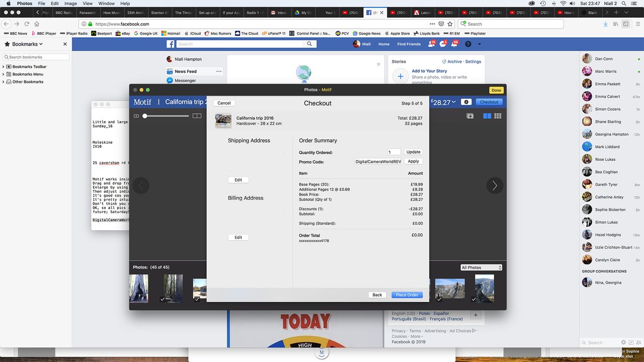Click the Quantity Ordered field
Viewport: 644px width, 362px height.
point(394,152)
